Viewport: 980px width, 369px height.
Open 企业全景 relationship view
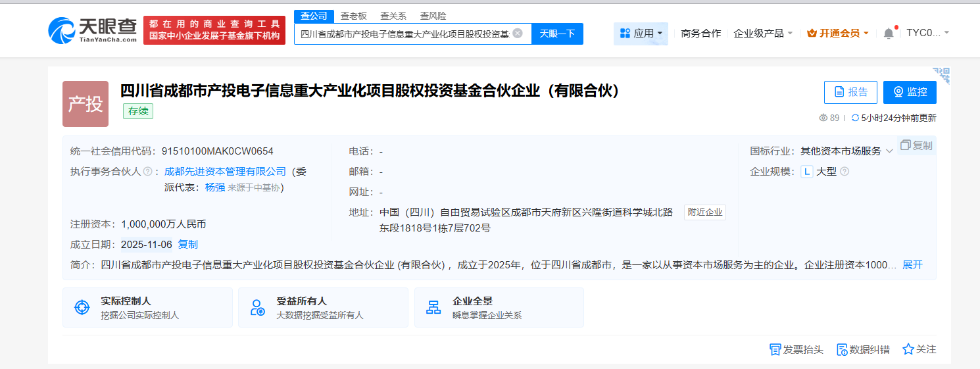(x=499, y=307)
